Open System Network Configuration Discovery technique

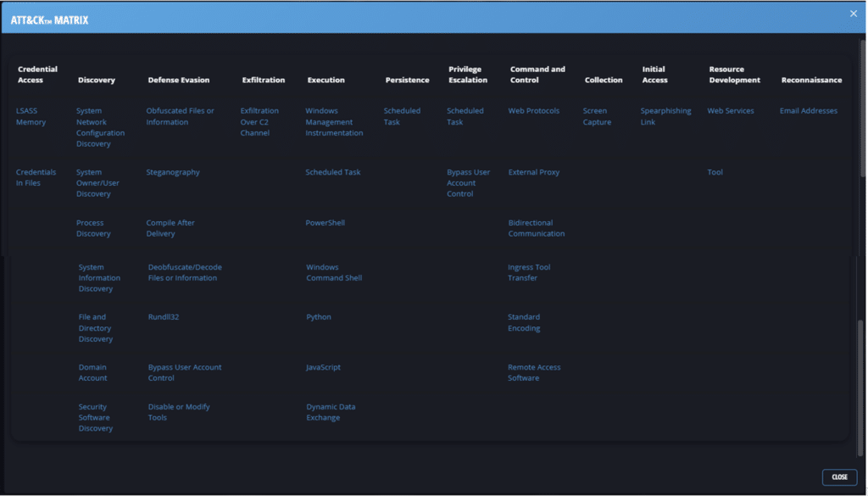pos(100,127)
